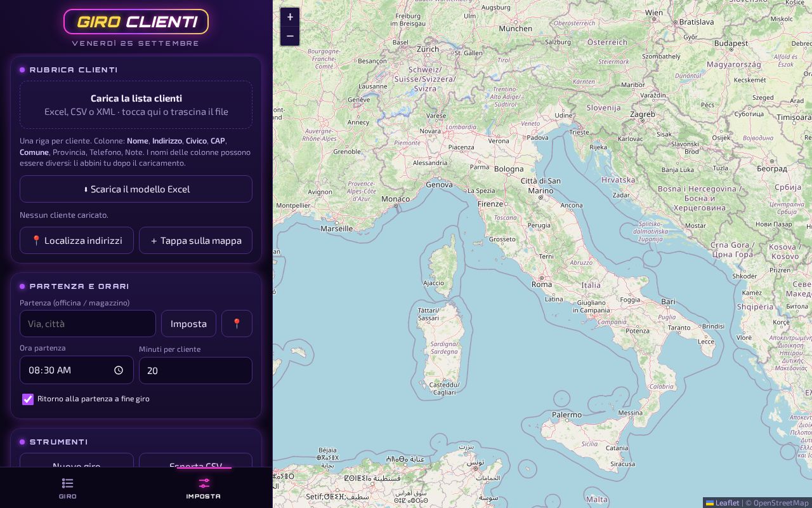Click the Firenze label on the map

(x=490, y=204)
